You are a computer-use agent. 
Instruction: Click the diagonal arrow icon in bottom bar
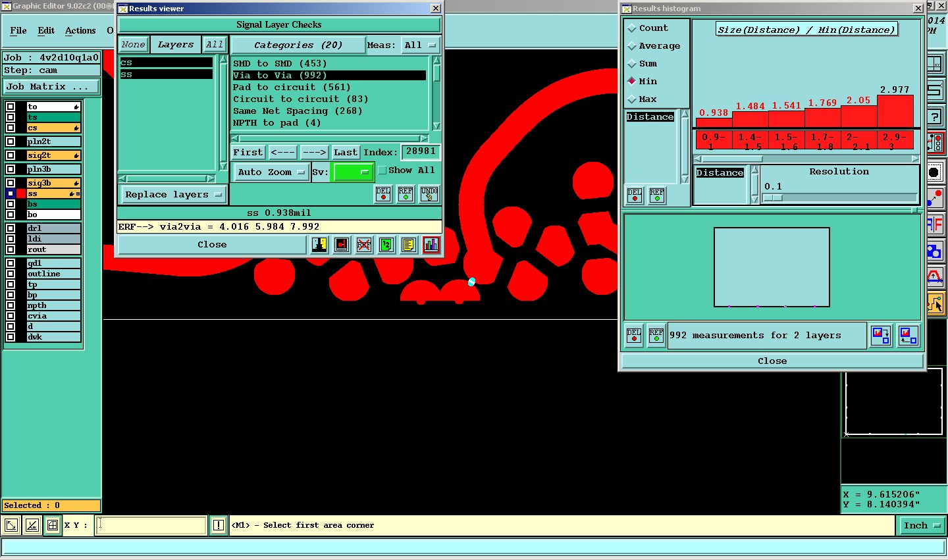pos(11,525)
